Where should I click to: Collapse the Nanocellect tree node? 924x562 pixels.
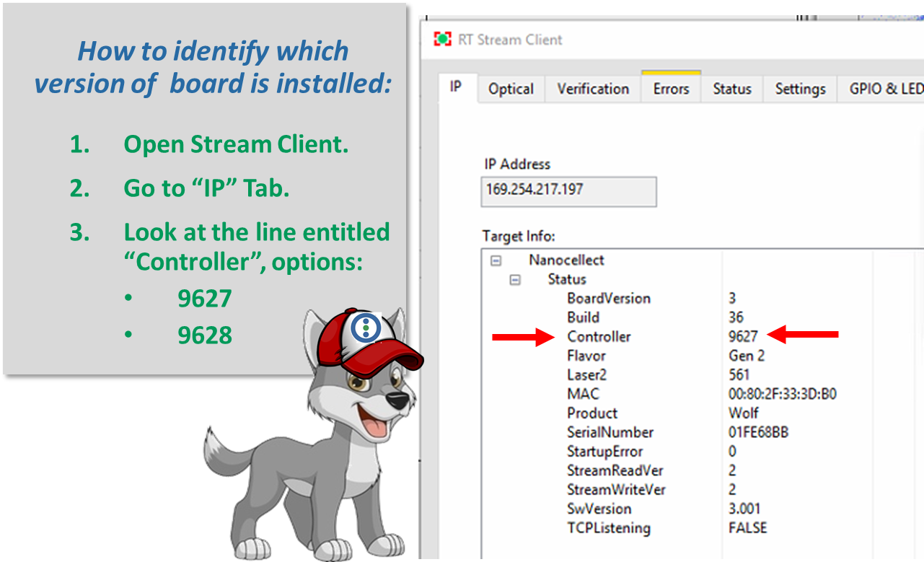496,260
